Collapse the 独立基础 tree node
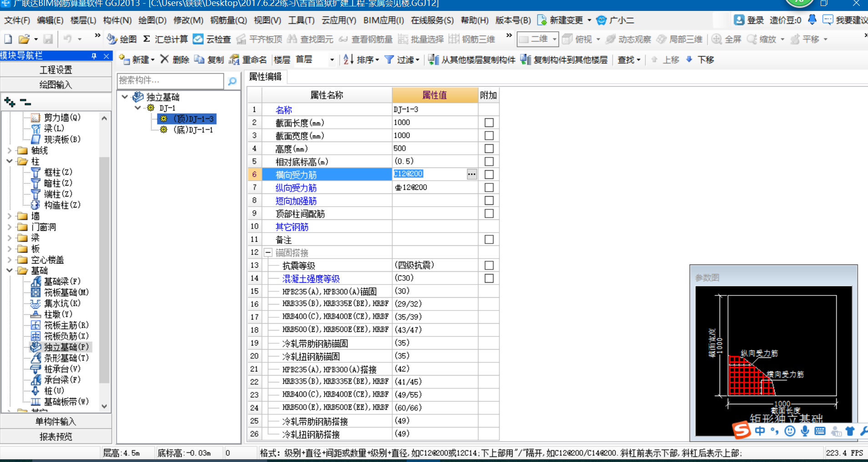868x462 pixels. (x=125, y=97)
